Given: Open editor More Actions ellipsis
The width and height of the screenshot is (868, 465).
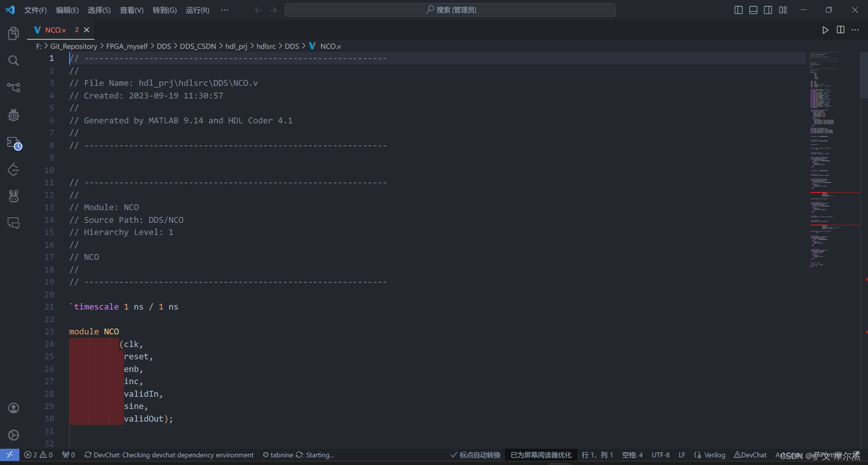Looking at the screenshot, I should (x=855, y=30).
